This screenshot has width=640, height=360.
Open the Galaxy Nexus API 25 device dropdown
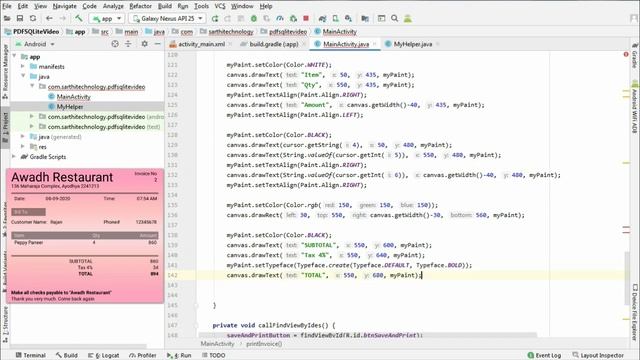click(167, 18)
